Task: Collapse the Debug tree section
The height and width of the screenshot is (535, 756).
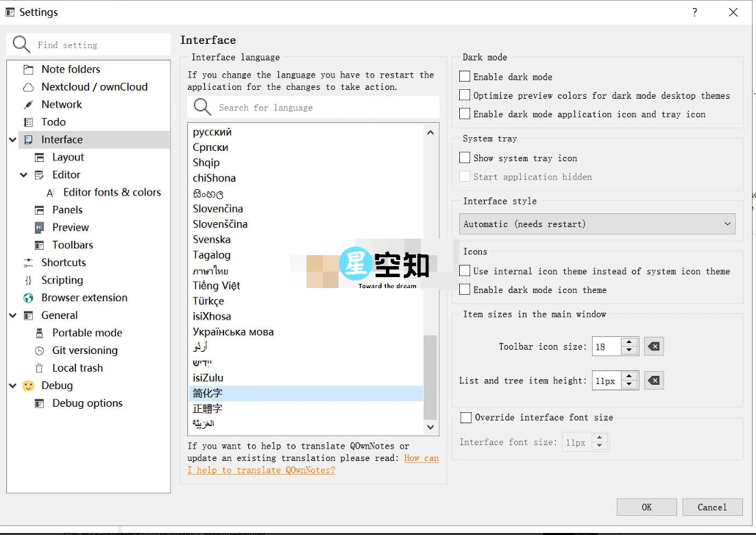Action: (x=12, y=385)
